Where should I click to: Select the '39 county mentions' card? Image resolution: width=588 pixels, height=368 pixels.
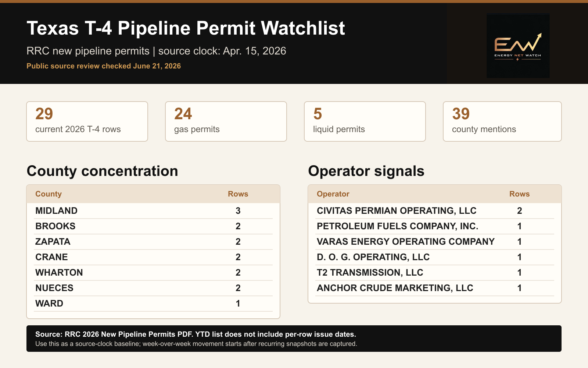502,121
